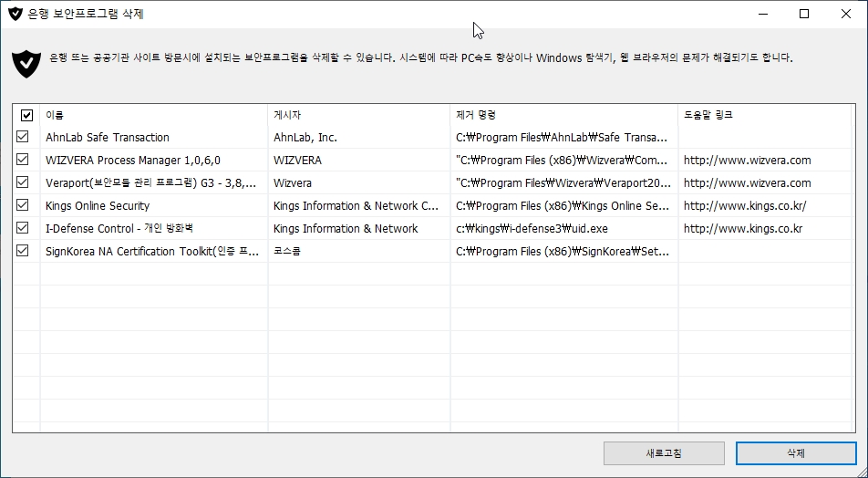
Task: Uncheck Kings Online Security checkbox
Action: pyautogui.click(x=22, y=205)
